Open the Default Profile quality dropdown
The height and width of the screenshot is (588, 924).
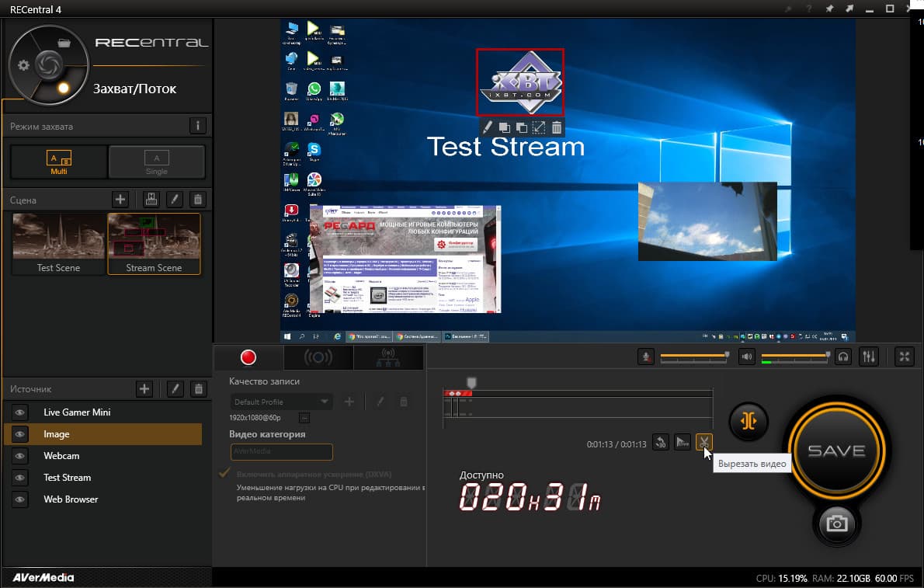click(x=281, y=402)
